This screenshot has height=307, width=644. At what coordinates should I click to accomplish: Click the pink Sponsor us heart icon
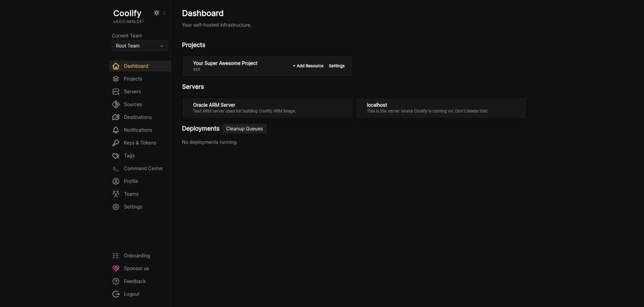(116, 268)
